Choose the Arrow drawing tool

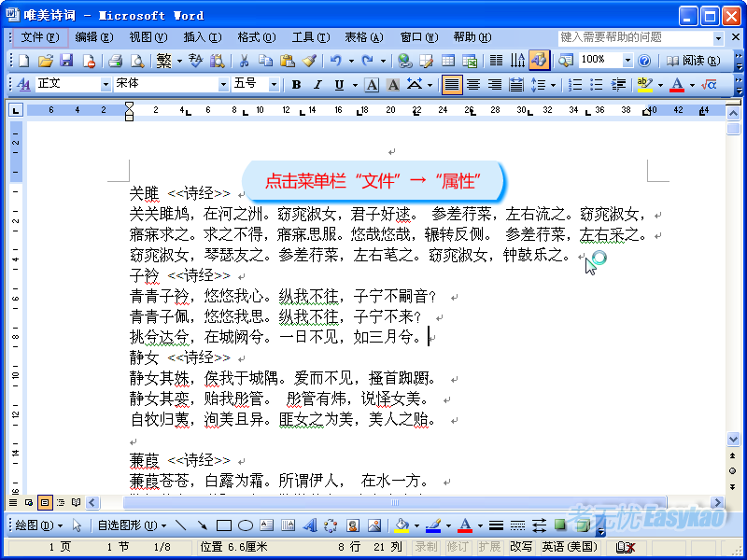click(203, 525)
